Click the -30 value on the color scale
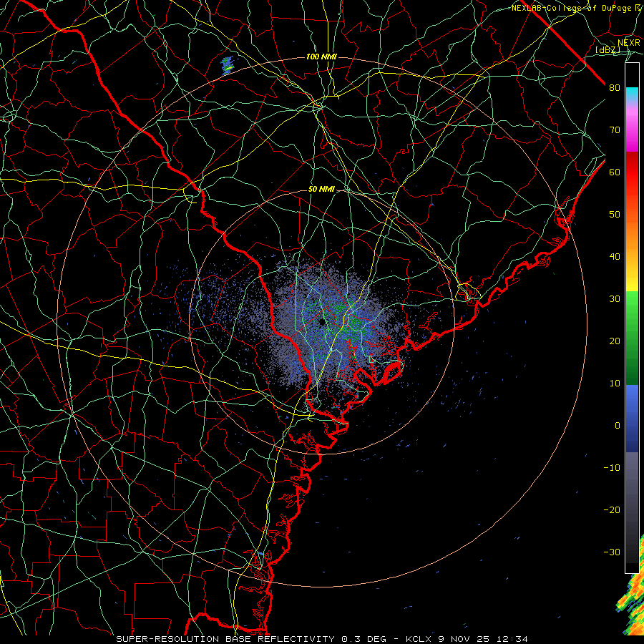Viewport: 644px width, 644px height. 612,552
